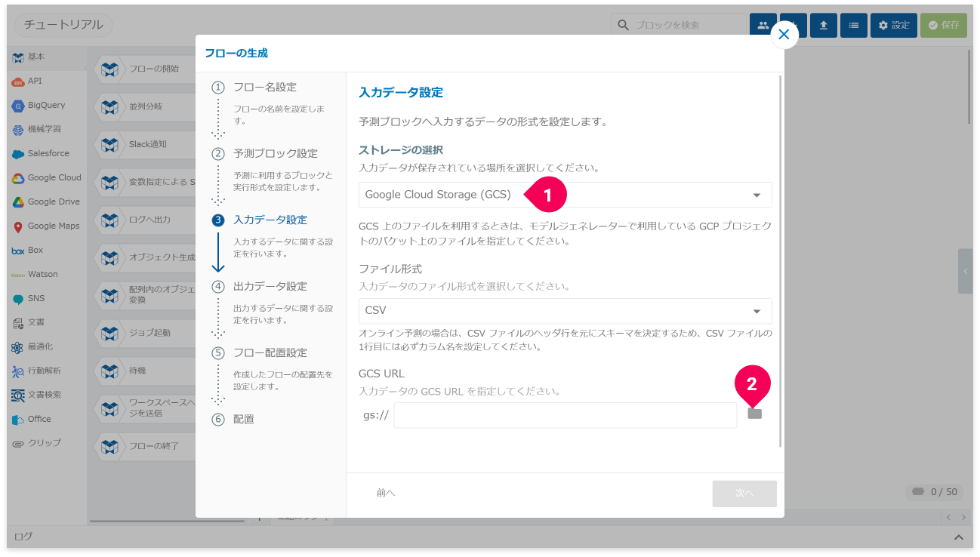Open the storage selection dropdown

click(565, 195)
